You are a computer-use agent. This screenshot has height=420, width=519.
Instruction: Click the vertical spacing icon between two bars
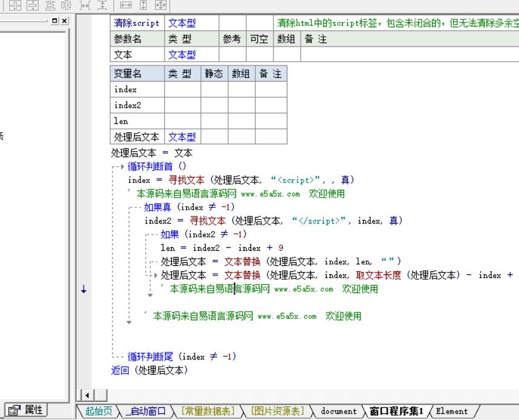[103, 5]
